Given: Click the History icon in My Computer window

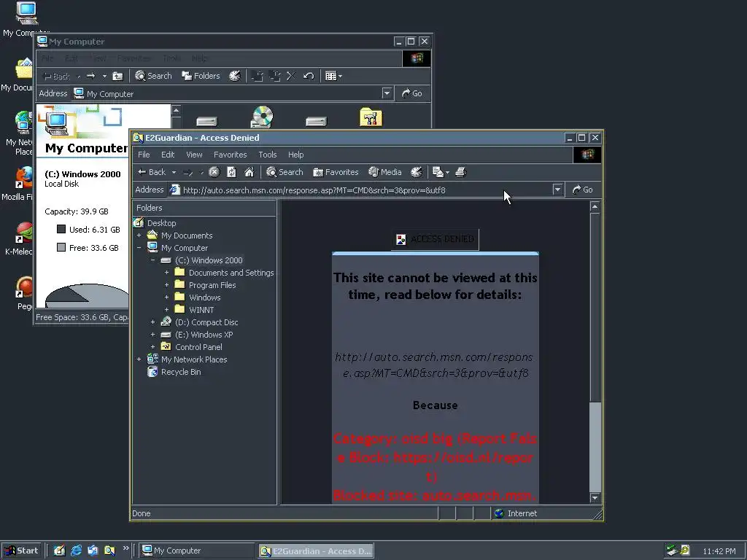Looking at the screenshot, I should point(235,76).
